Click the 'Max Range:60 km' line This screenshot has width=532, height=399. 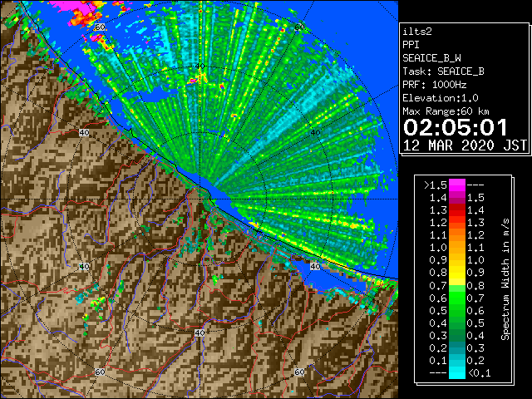tap(446, 111)
